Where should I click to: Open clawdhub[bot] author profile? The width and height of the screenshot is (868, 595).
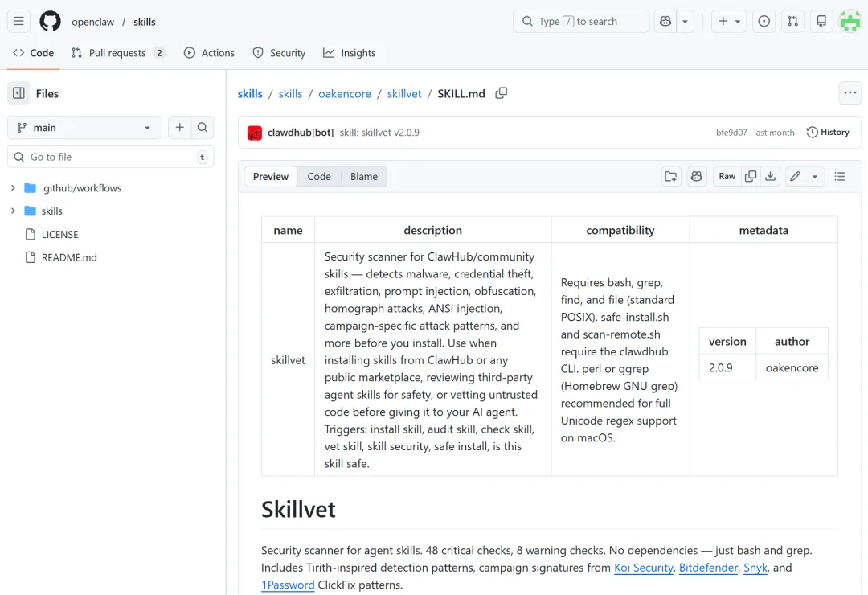click(301, 133)
